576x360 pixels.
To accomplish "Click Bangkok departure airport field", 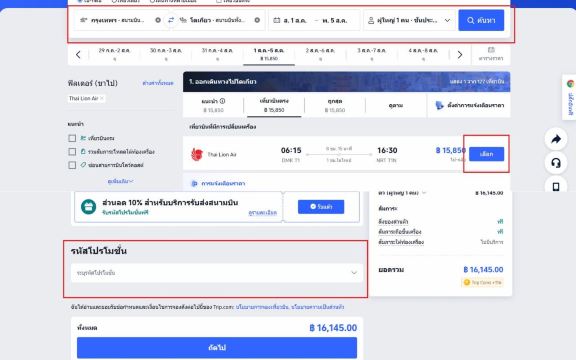I will pos(118,20).
